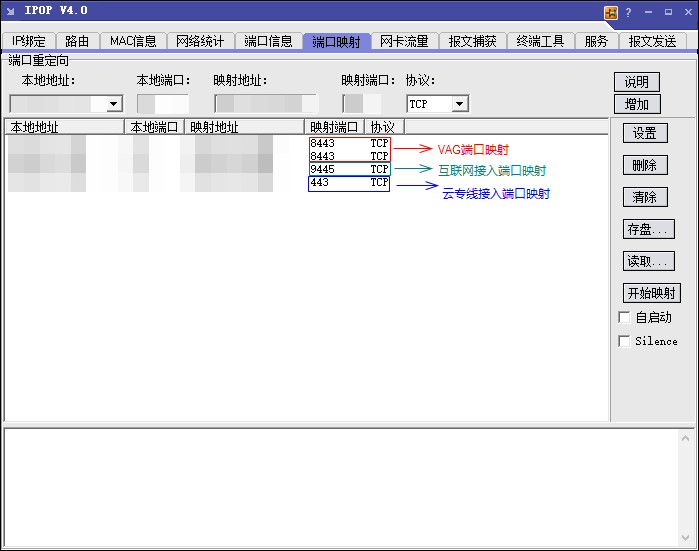Select the 端口映射 tab
The height and width of the screenshot is (551, 699).
point(337,41)
